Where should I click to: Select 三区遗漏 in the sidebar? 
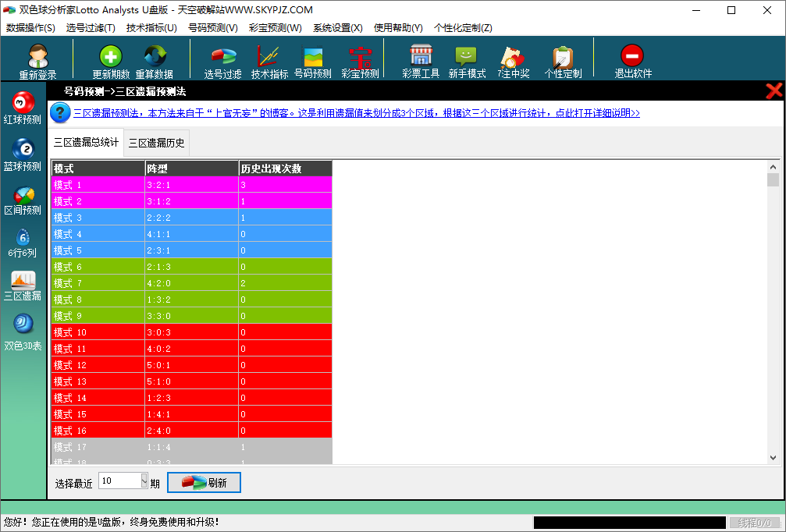pos(23,286)
